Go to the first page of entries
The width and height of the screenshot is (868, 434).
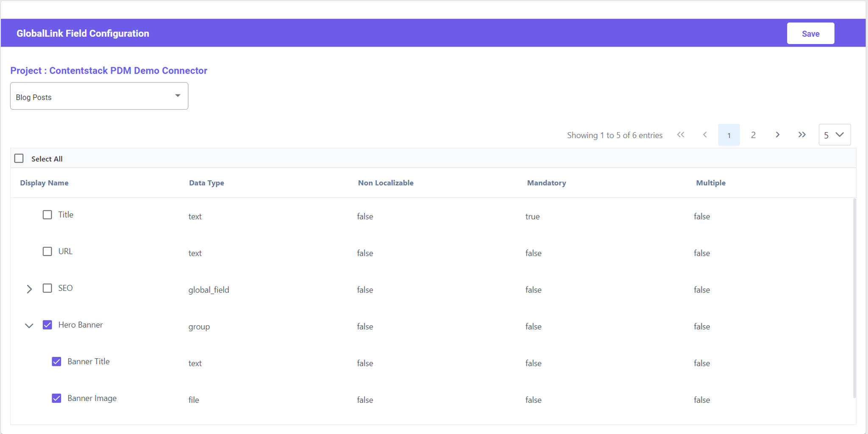tap(681, 135)
